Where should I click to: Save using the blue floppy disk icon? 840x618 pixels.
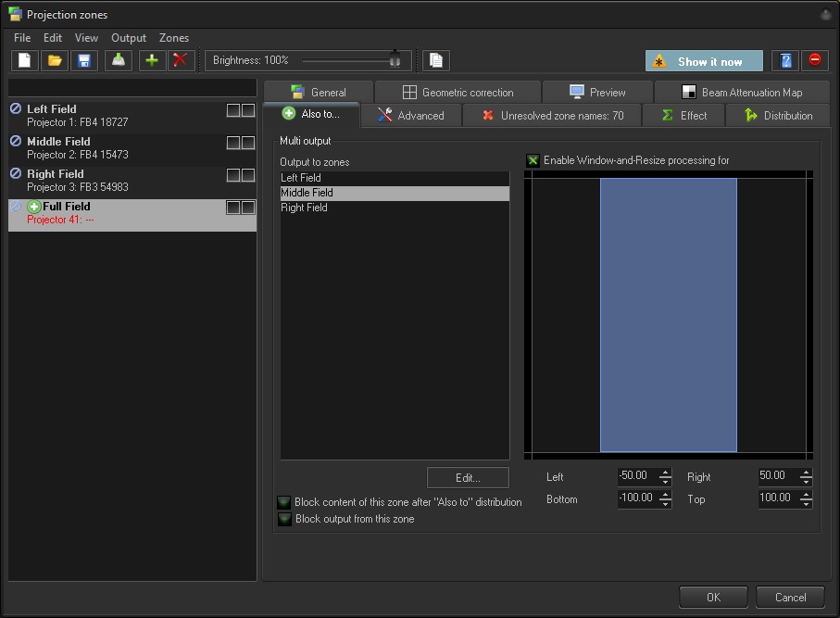[x=84, y=61]
